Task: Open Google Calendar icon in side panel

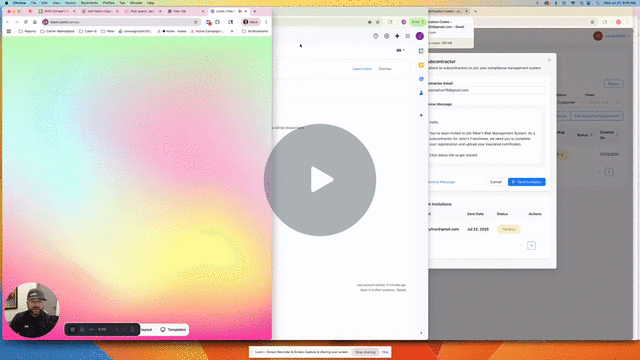Action: coord(421,51)
